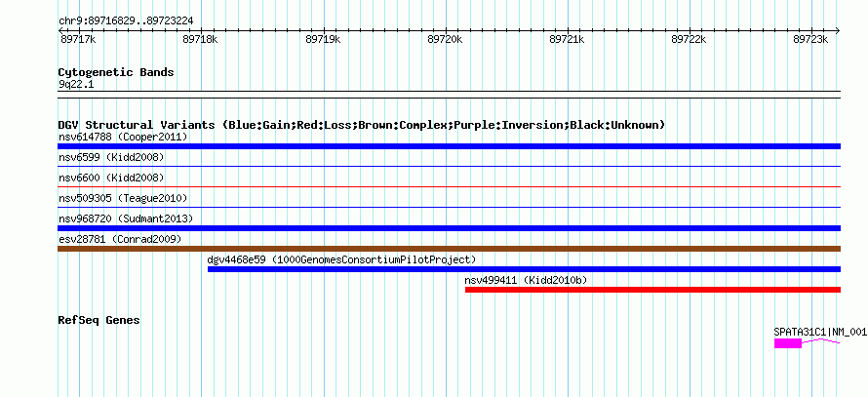This screenshot has width=868, height=397.
Task: Click the 89721k ruler tick label
Action: (x=567, y=39)
